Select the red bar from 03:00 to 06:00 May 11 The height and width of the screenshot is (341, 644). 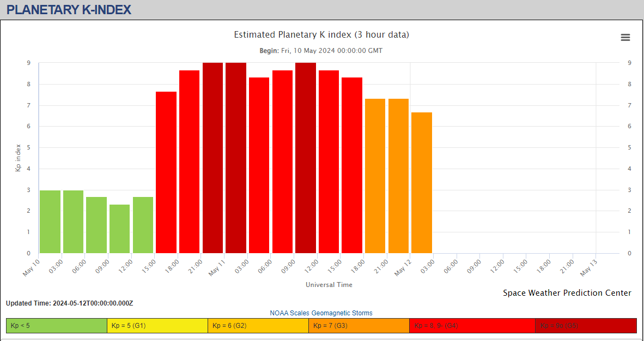[259, 165]
